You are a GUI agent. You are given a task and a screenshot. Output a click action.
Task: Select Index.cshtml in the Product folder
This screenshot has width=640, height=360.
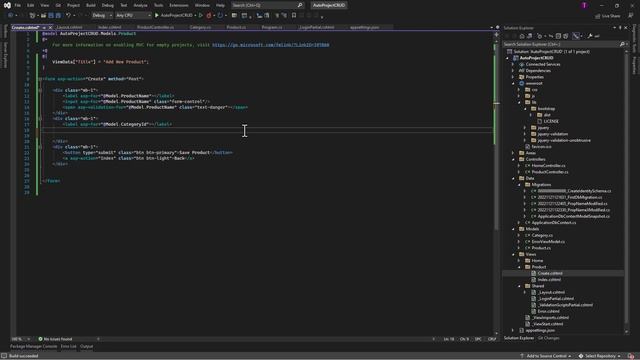549,280
